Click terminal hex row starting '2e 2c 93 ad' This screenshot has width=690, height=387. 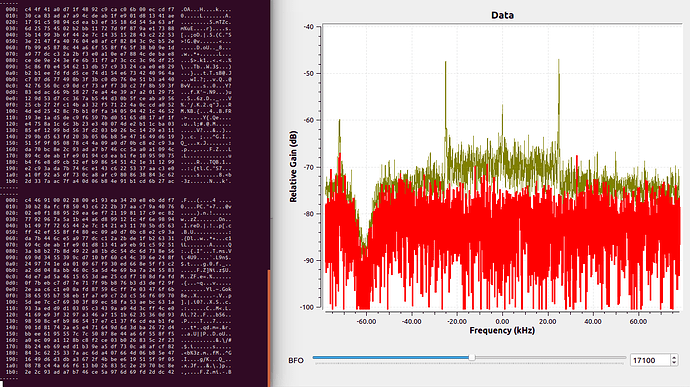pyautogui.click(x=118, y=372)
